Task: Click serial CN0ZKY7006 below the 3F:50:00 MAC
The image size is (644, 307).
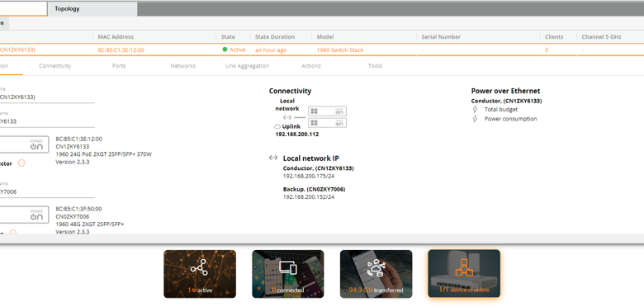Action: [73, 216]
